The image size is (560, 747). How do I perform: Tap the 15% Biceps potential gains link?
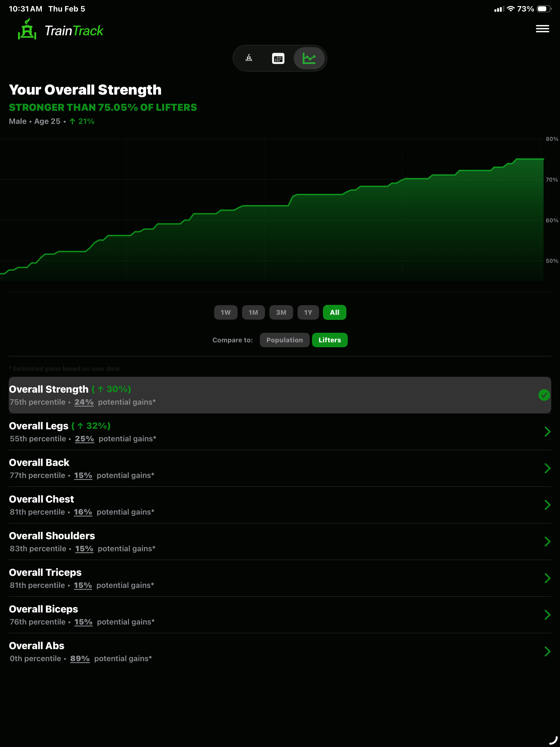(83, 622)
